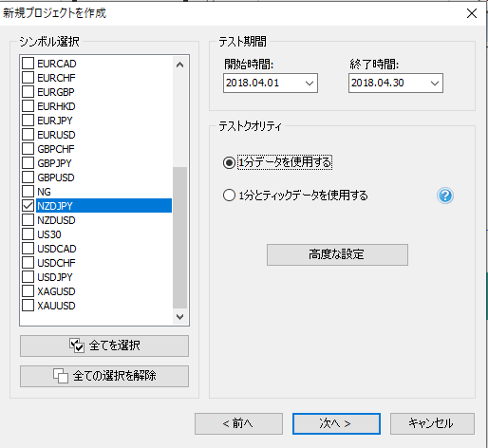Select the USDCHF checkbox

pyautogui.click(x=28, y=262)
